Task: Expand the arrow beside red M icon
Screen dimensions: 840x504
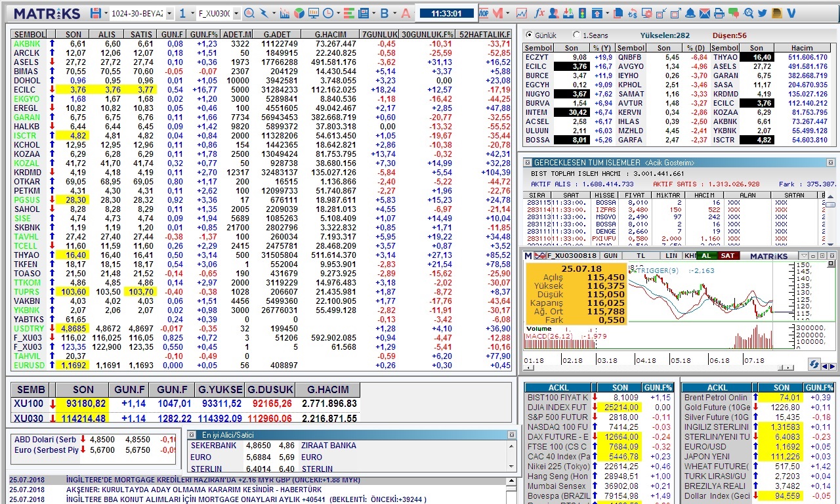Action: pyautogui.click(x=508, y=13)
